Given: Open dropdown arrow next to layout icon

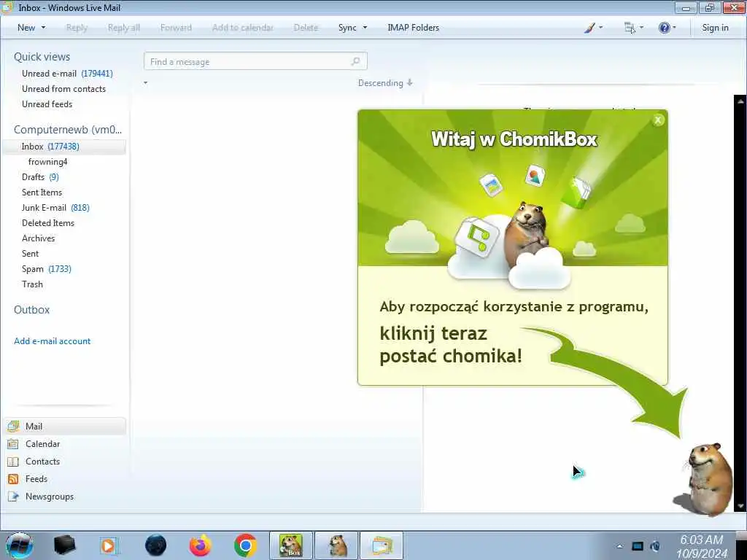Looking at the screenshot, I should coord(641,28).
